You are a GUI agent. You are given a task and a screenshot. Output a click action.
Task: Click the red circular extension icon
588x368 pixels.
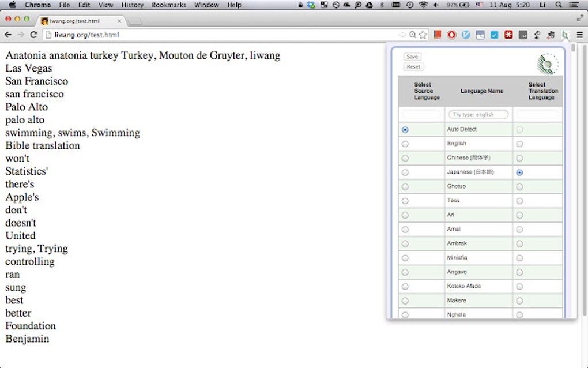click(451, 35)
